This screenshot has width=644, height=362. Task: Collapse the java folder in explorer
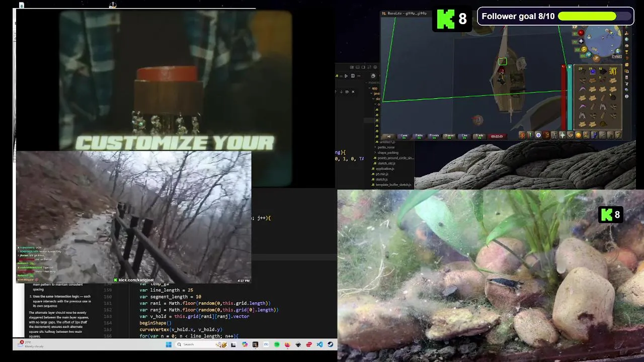[376, 94]
